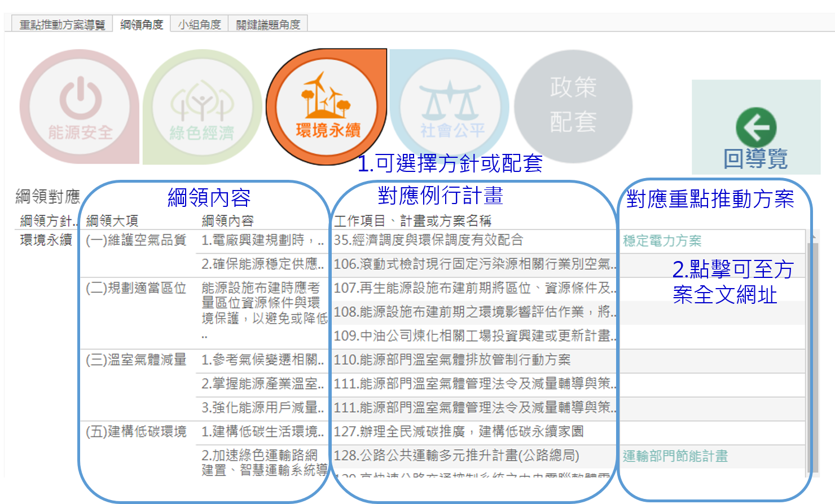Select the 綠色經濟 circle icon
The width and height of the screenshot is (835, 504).
(x=201, y=107)
